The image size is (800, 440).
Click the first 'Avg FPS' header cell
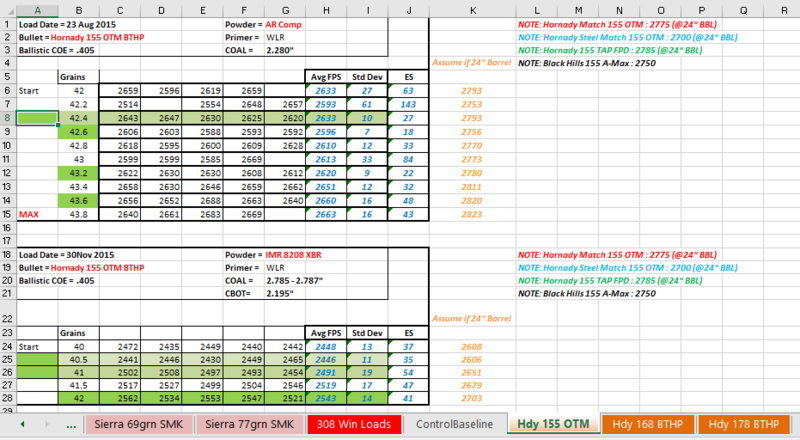pyautogui.click(x=326, y=77)
